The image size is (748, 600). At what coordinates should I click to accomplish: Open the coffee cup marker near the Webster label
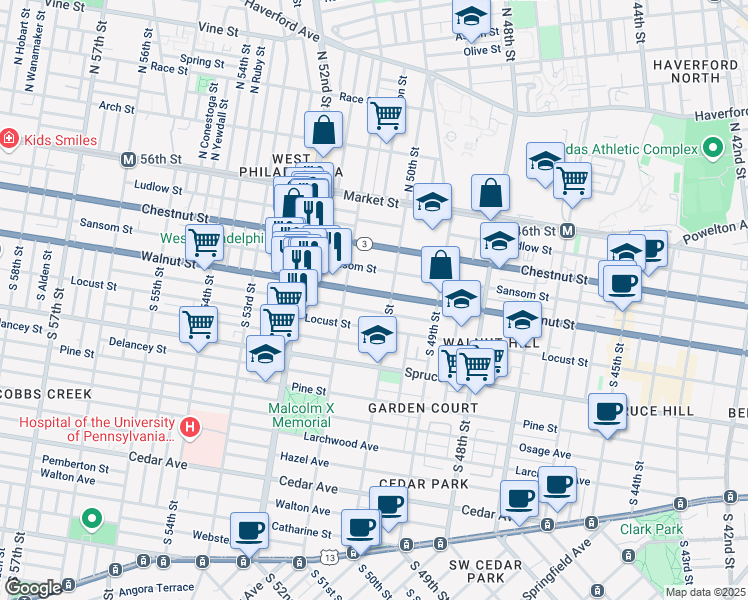pyautogui.click(x=249, y=532)
